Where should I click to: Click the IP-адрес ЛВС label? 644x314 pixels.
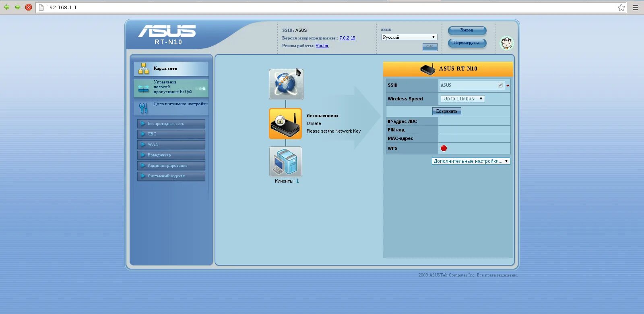coord(402,122)
